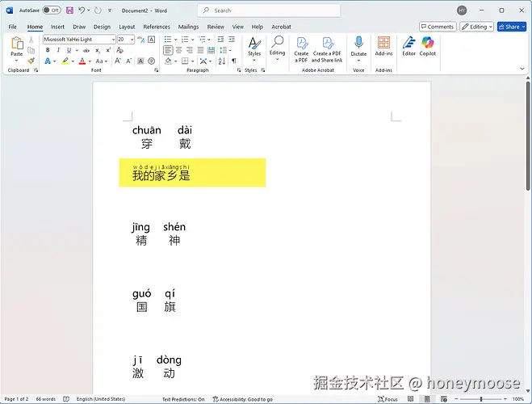532x404 pixels.
Task: Click the Cut scissors icon
Action: 31,40
